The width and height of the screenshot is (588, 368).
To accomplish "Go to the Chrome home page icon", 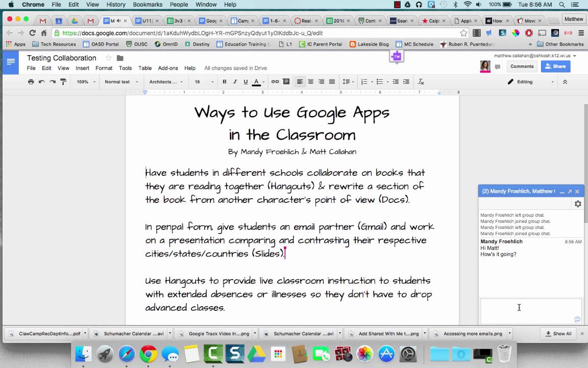I will [44, 33].
